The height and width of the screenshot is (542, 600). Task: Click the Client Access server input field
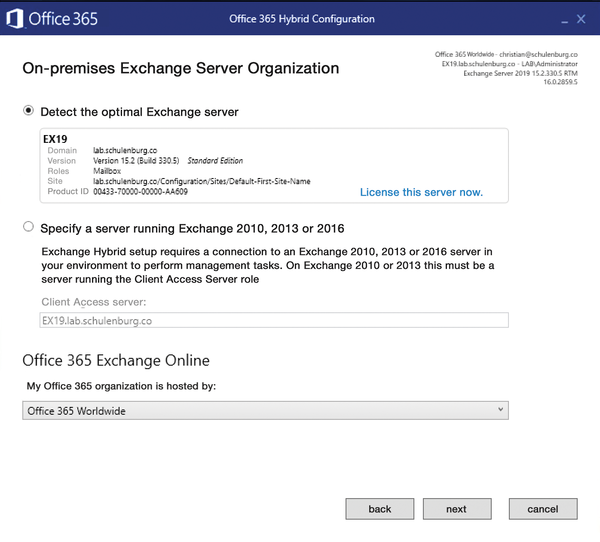tap(274, 320)
